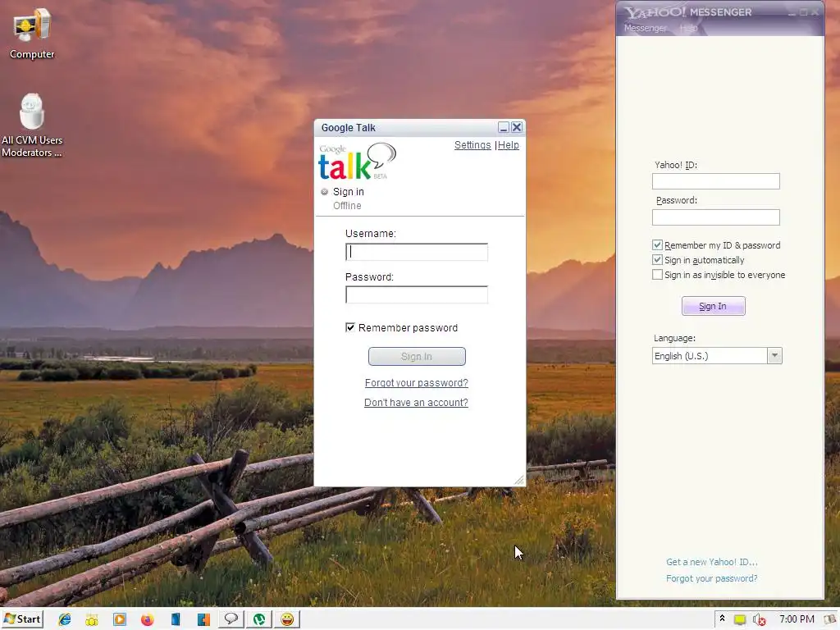Launch Internet Explorer from the taskbar
The height and width of the screenshot is (630, 840).
point(65,619)
